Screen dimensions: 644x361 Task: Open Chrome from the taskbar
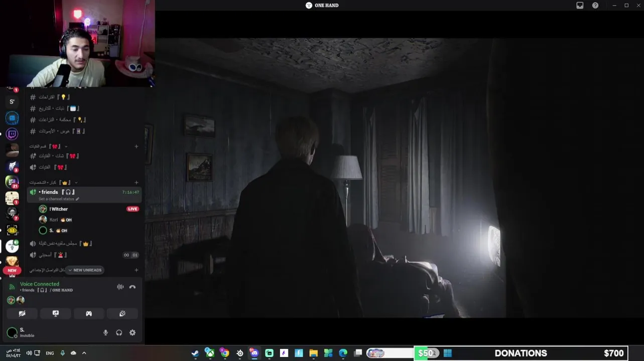[224, 353]
